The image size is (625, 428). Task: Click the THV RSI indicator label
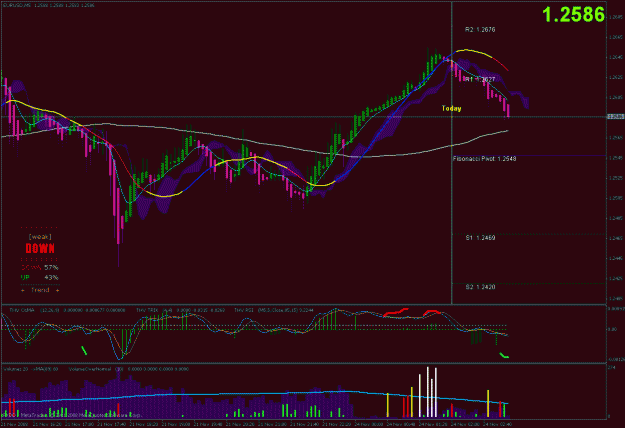(x=244, y=310)
